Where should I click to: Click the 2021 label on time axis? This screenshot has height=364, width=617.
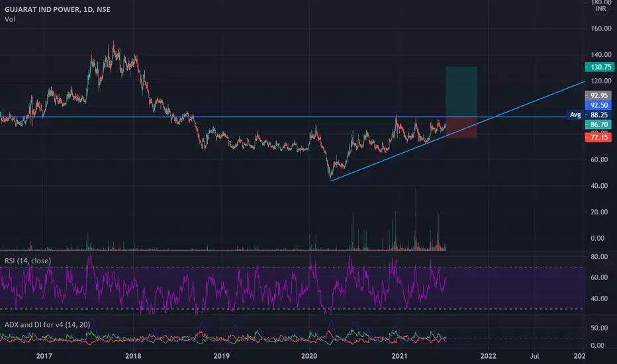point(399,356)
